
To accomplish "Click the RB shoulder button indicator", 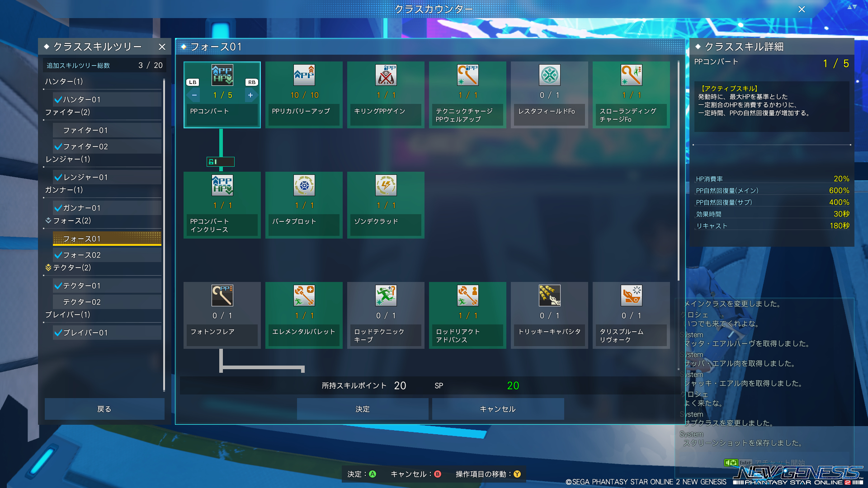I will point(252,82).
